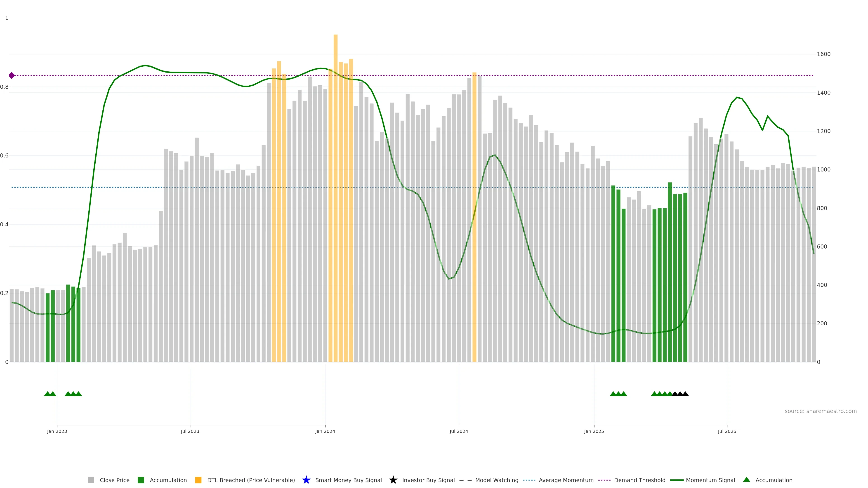This screenshot has width=868, height=488.
Task: Click the Jul 2024 axis label
Action: coord(459,431)
